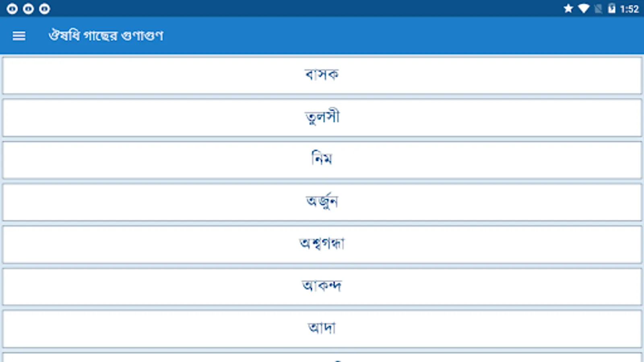Open the hamburger navigation menu

click(x=19, y=36)
